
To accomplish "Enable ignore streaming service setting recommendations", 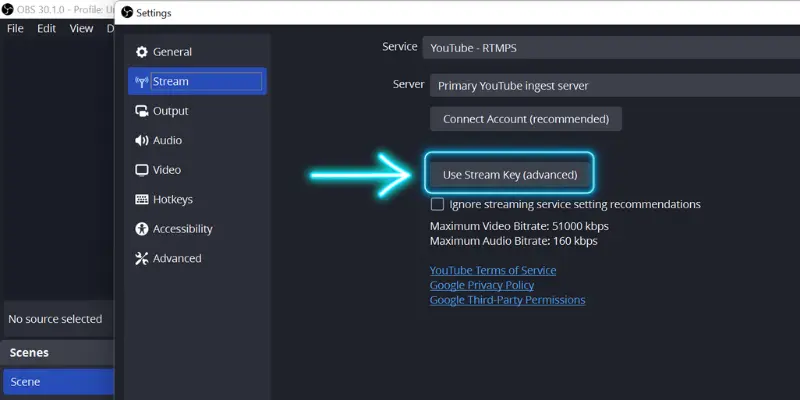I will (x=437, y=205).
